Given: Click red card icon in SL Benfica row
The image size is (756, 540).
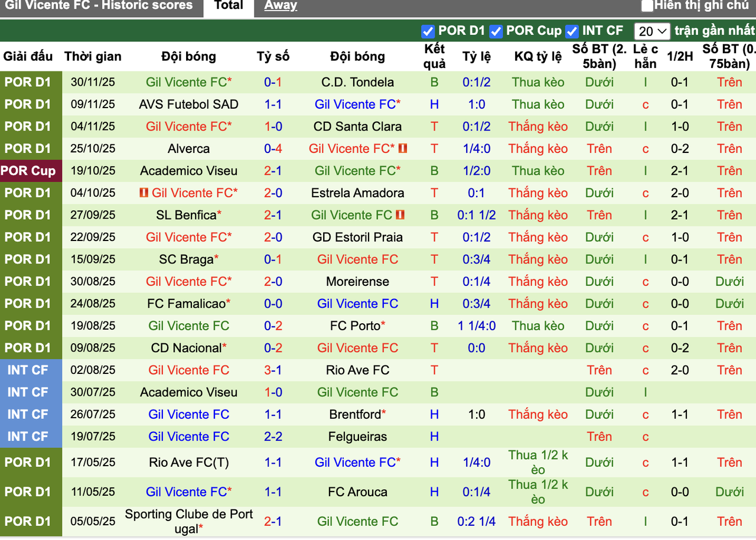Looking at the screenshot, I should [400, 215].
